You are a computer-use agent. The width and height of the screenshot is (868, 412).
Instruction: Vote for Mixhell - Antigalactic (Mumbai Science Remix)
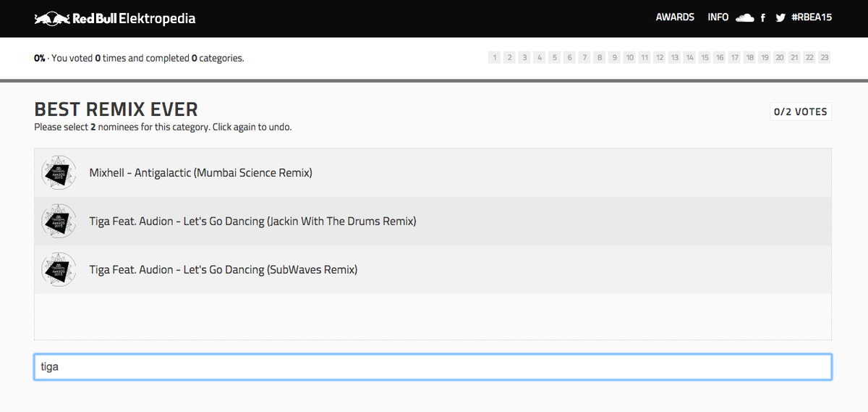click(x=433, y=173)
